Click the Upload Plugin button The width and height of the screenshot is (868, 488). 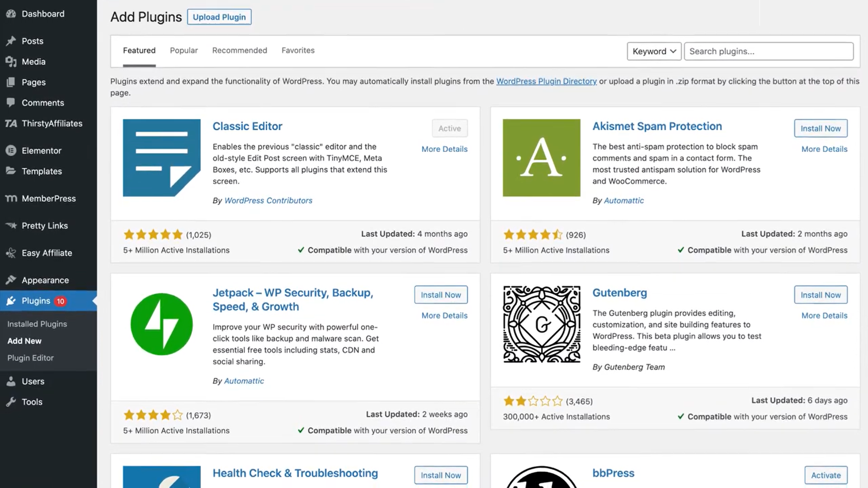coord(219,17)
